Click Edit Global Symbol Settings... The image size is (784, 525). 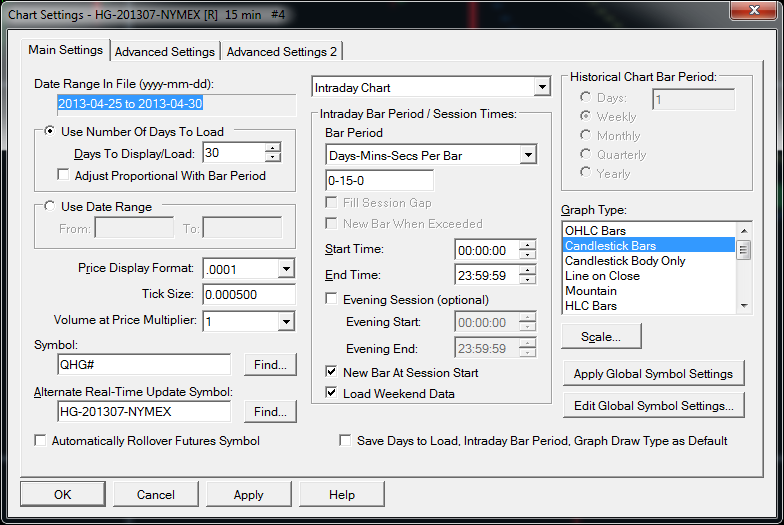[653, 406]
